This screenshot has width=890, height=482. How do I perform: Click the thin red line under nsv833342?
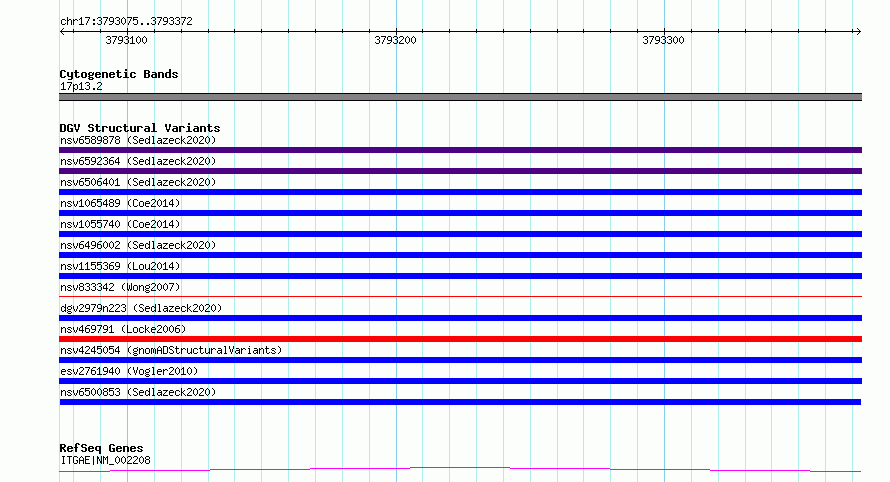coord(460,296)
